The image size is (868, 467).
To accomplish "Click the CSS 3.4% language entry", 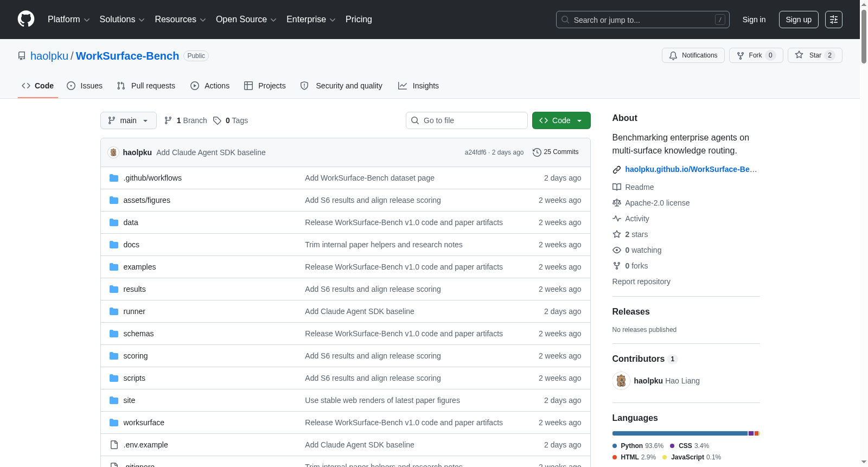I will coord(690,446).
